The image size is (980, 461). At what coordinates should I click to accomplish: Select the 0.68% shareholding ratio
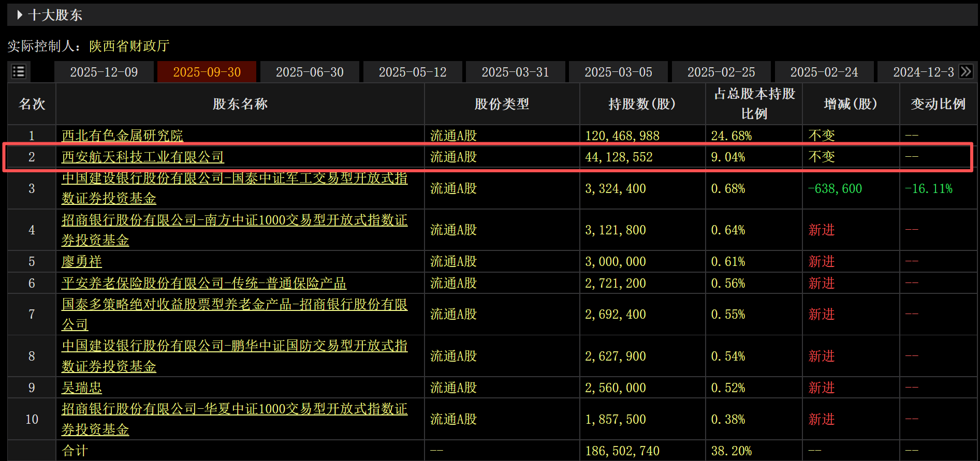(728, 188)
